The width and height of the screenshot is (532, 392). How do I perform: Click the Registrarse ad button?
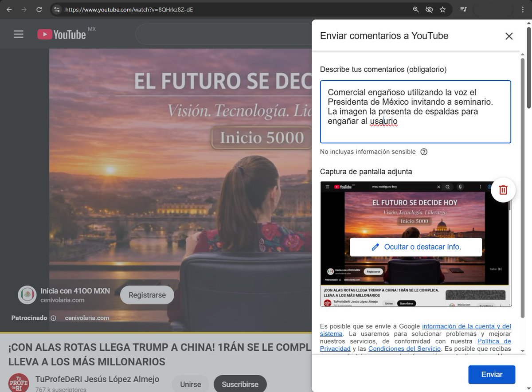(x=147, y=295)
